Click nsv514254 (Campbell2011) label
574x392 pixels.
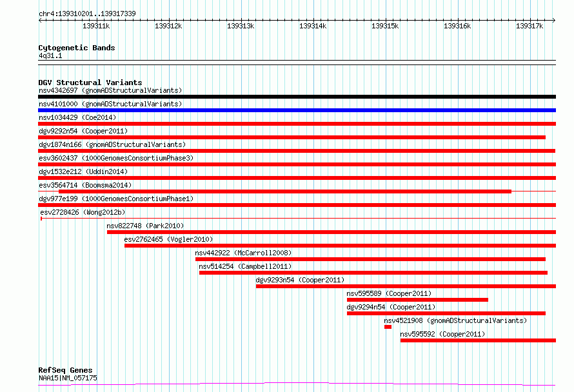pyautogui.click(x=244, y=266)
